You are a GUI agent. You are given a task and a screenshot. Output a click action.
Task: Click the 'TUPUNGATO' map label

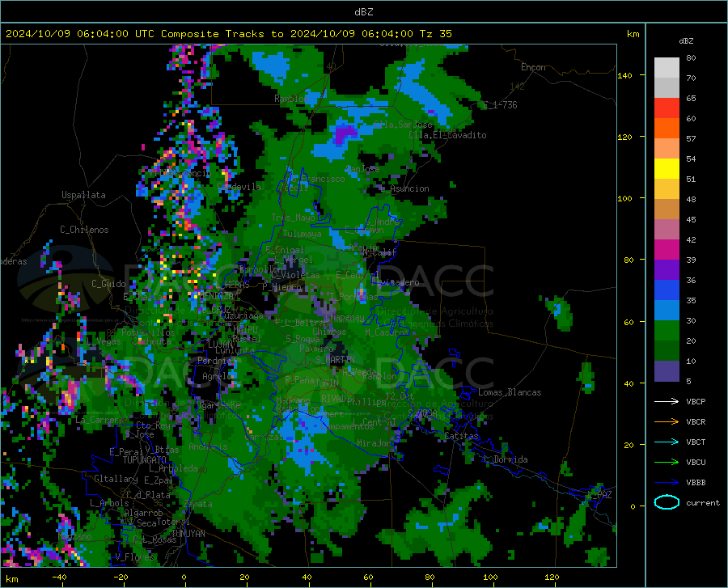[145, 460]
